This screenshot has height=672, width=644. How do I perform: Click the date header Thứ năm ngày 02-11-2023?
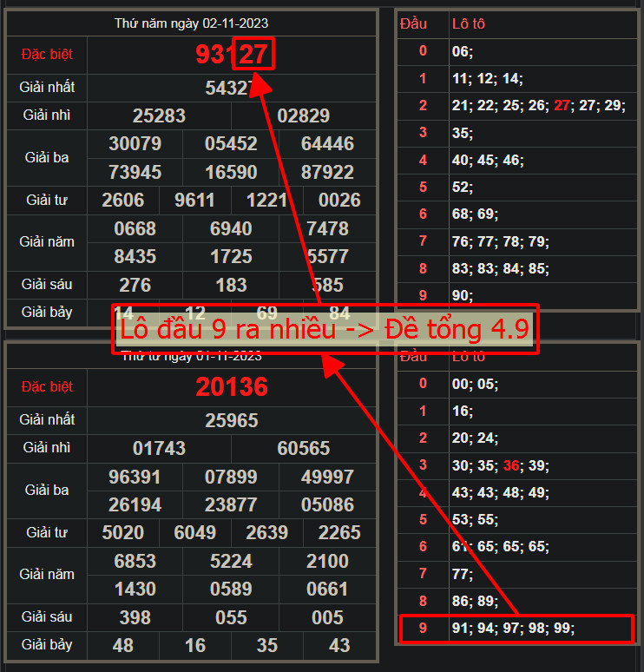190,23
